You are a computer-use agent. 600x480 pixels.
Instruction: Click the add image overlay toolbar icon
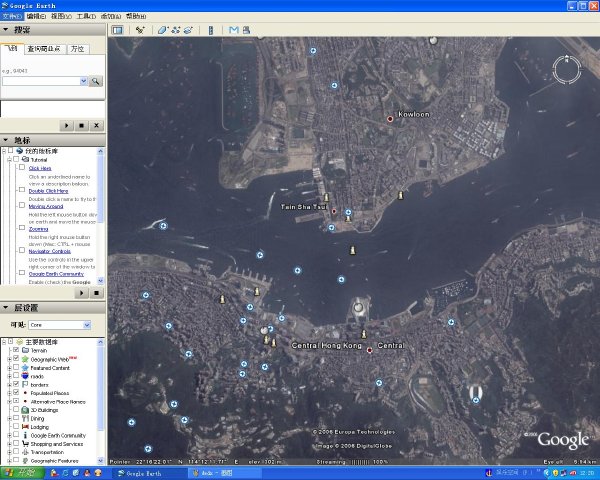coord(188,30)
